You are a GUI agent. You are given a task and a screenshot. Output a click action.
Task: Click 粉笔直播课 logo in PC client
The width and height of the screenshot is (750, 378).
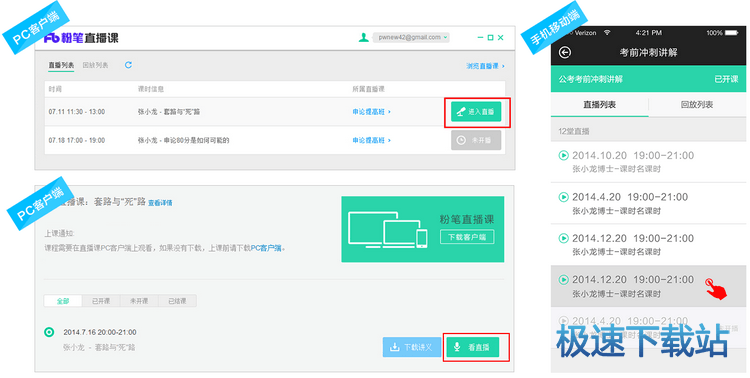coord(81,38)
